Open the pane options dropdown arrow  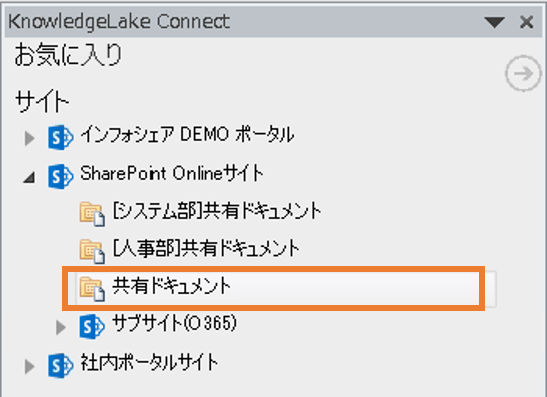[495, 22]
